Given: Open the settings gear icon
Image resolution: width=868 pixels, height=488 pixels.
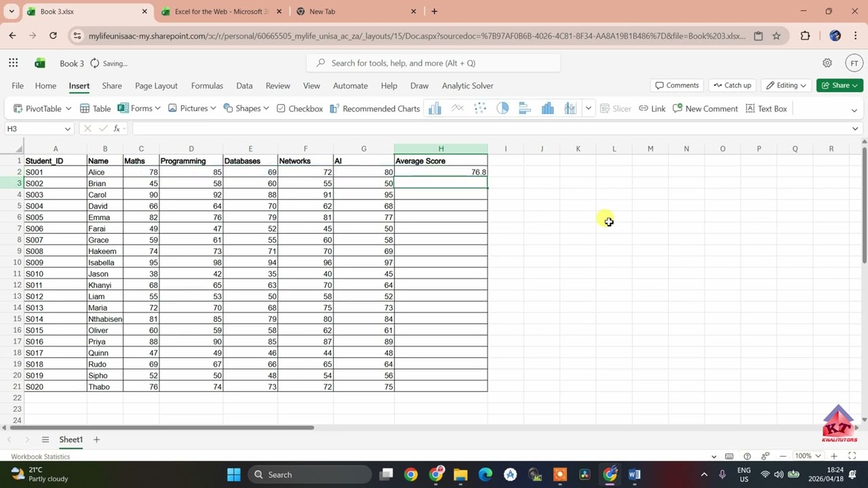Looking at the screenshot, I should click(x=827, y=63).
